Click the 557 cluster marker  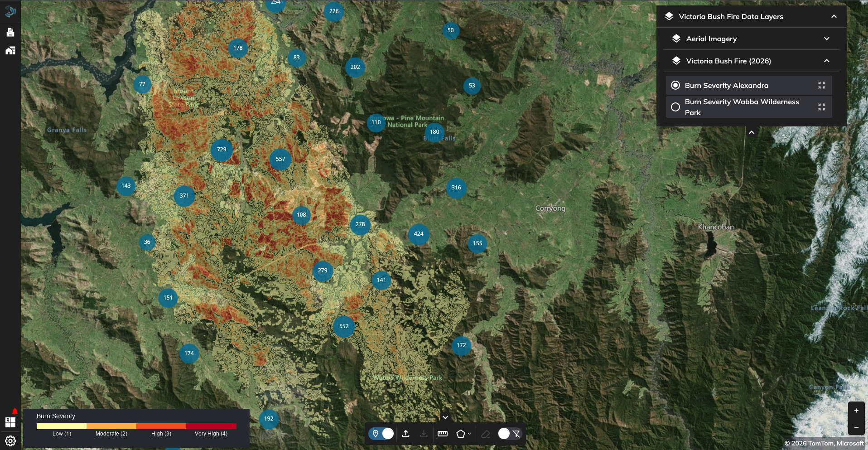[280, 159]
